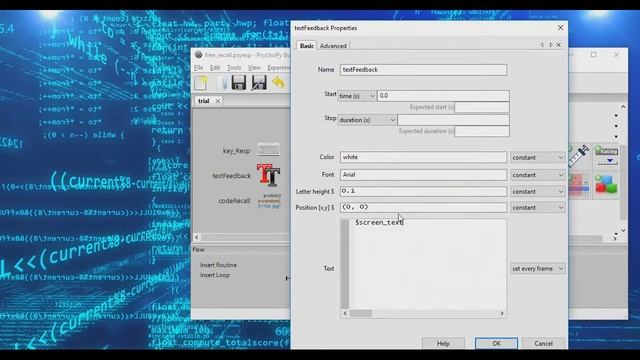
Task: Open the Letter height update dropdown
Action: click(x=538, y=191)
